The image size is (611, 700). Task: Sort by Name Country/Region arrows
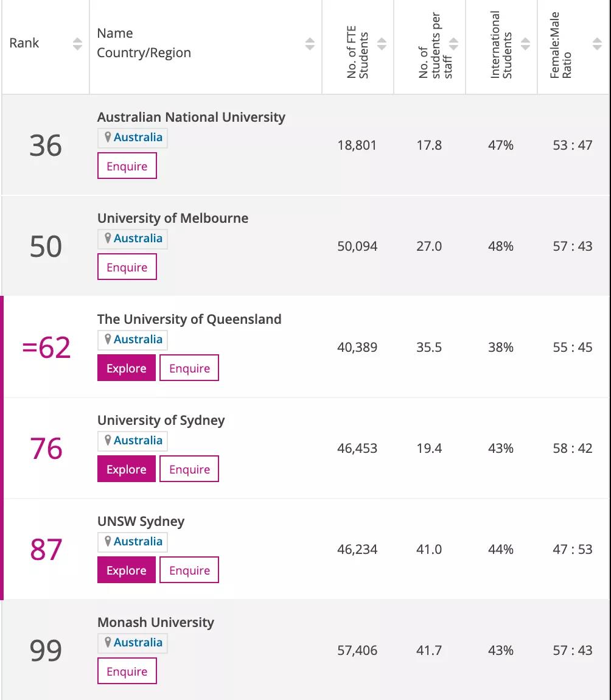tap(310, 44)
